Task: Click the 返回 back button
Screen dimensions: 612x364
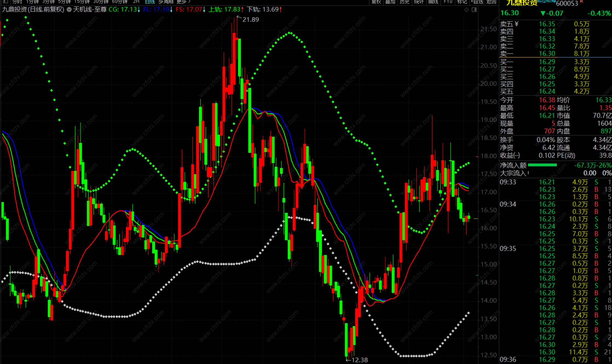Action: click(491, 2)
